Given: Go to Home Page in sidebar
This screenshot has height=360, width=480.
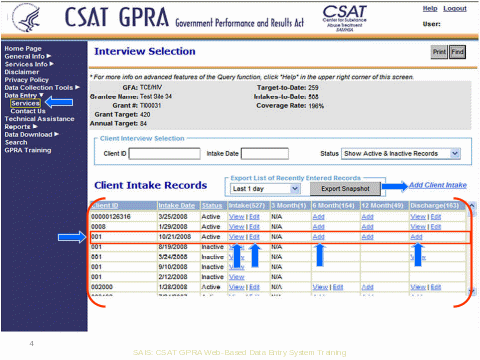Looking at the screenshot, I should tap(23, 49).
